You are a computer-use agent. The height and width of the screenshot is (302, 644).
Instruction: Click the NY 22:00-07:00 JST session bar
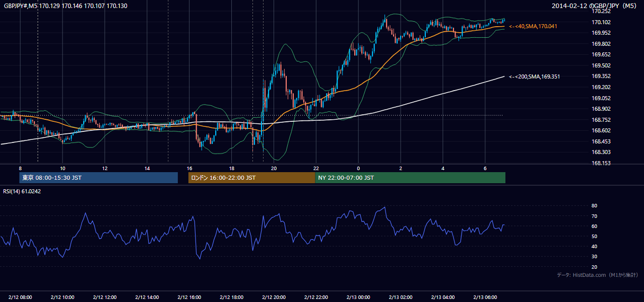[x=410, y=178]
